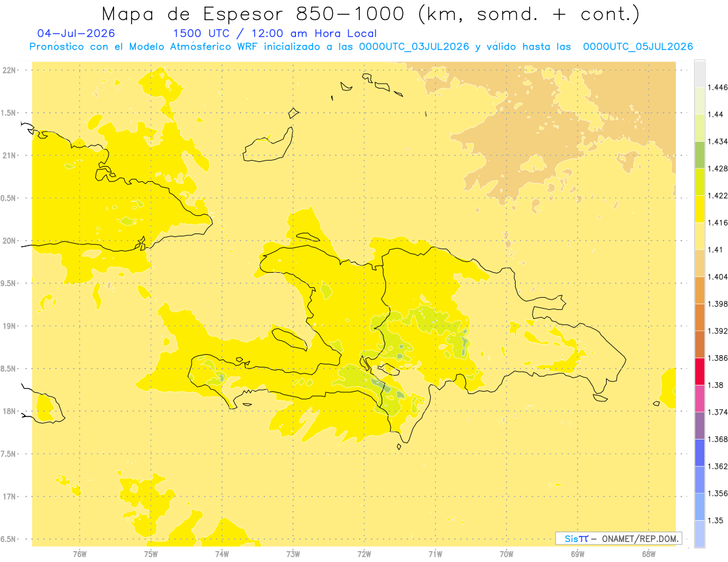Pick the tan swatch between 1.41 and 1.404
The height and width of the screenshot is (562, 728).
pyautogui.click(x=699, y=263)
